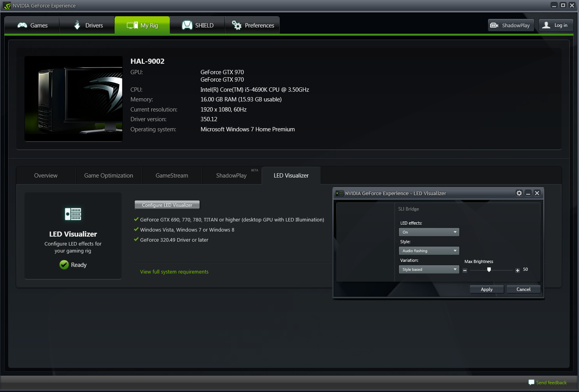Screen dimensions: 579x392
Task: Click the green Ready checkmark icon
Action: pyautogui.click(x=64, y=265)
